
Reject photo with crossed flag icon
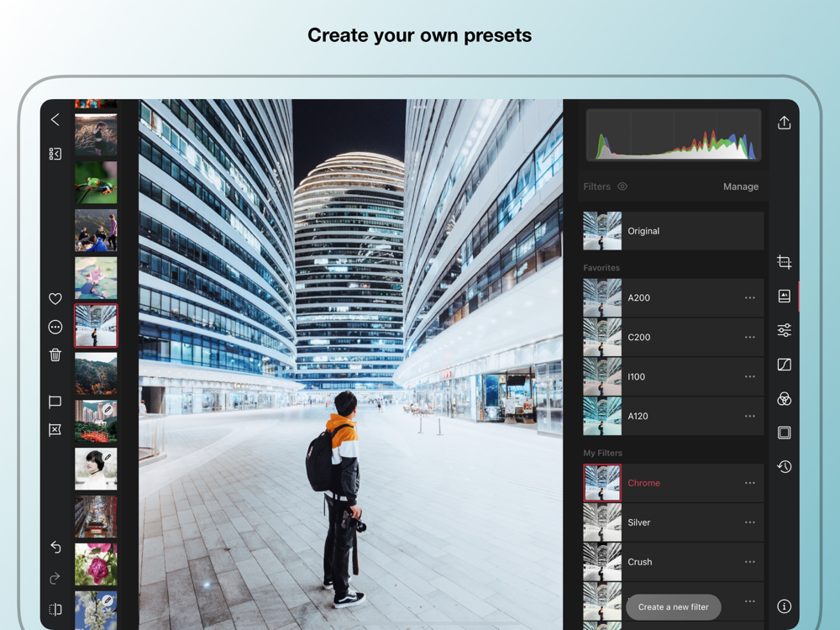tap(55, 429)
